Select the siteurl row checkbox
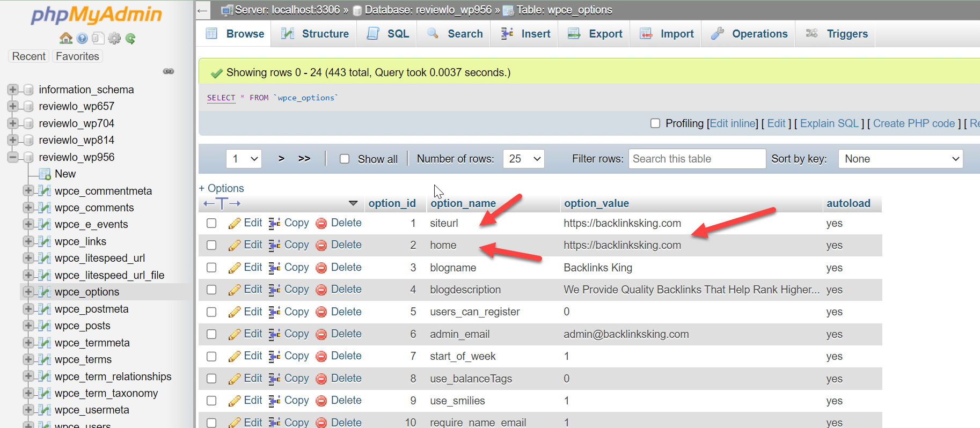Screen dimensions: 980x428 [211, 223]
